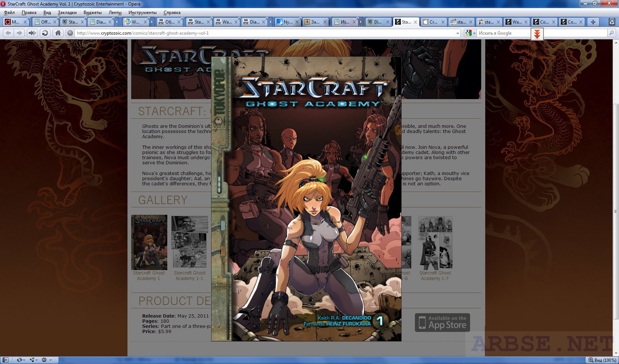Toggle the side panel button in status bar
Image resolution: width=619 pixels, height=364 pixels.
pyautogui.click(x=6, y=360)
